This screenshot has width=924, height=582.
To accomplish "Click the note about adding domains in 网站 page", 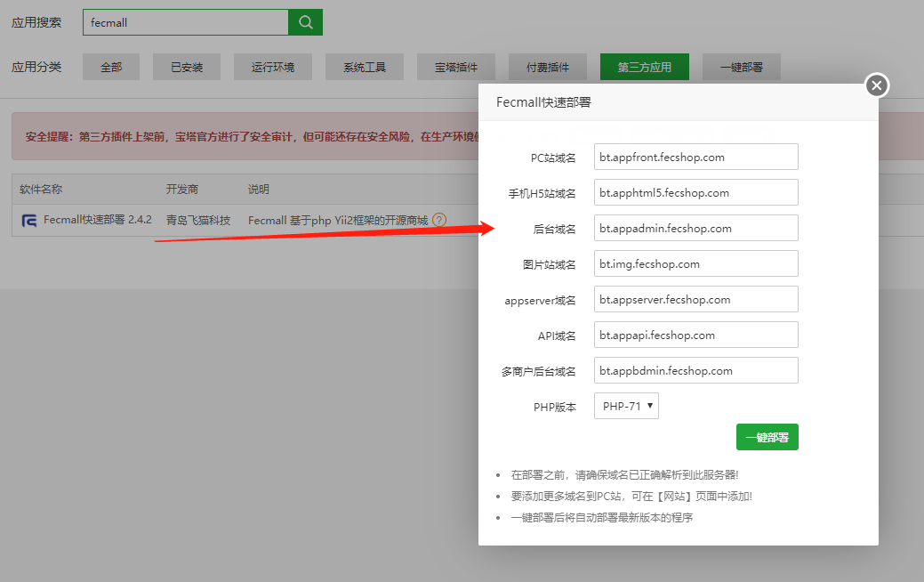I will [631, 496].
